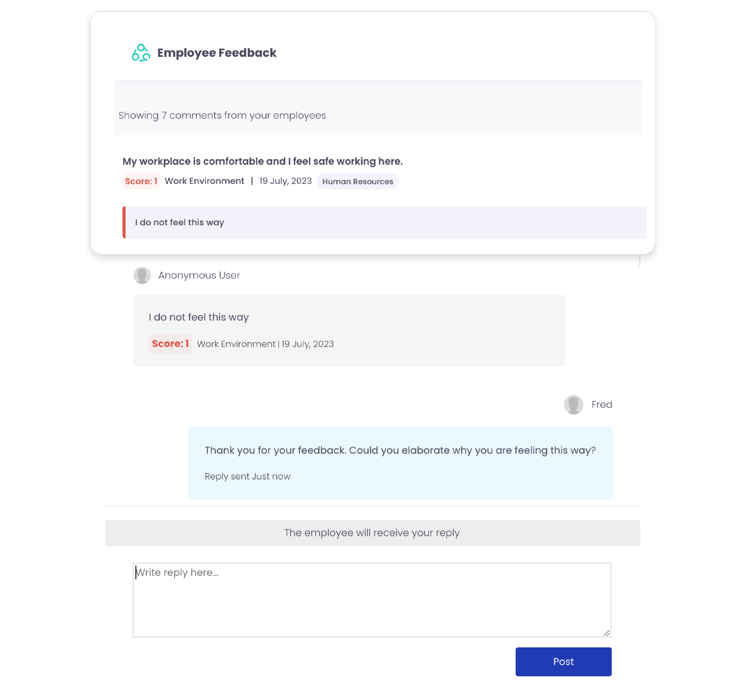Click the Human Resources tag
Image resolution: width=747 pixels, height=700 pixels.
[357, 181]
